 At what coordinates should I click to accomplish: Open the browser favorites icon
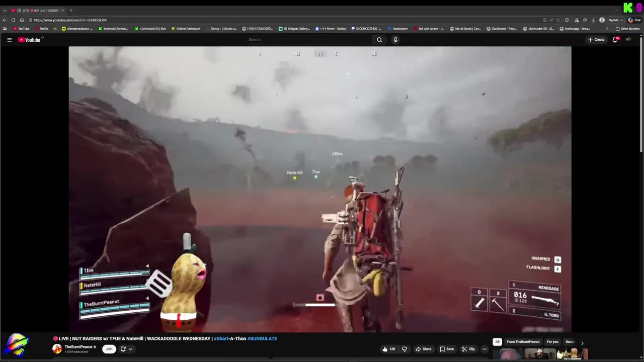point(585,20)
